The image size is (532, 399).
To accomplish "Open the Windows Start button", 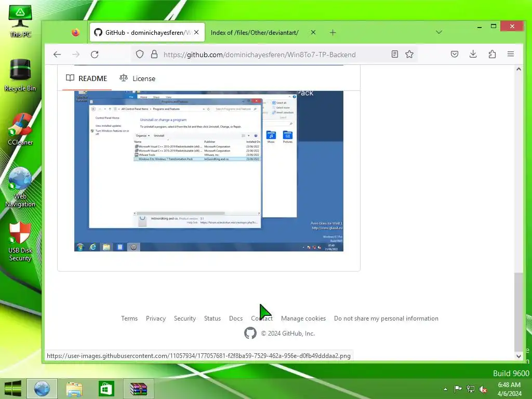I will click(x=13, y=389).
